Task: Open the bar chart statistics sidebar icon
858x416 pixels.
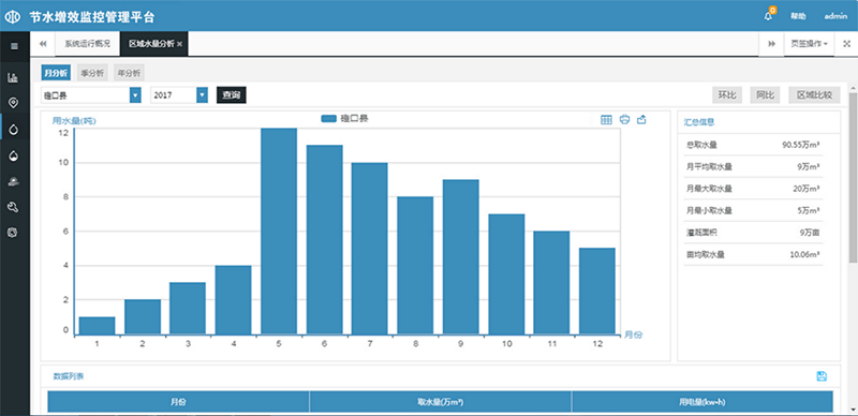Action: [x=13, y=77]
